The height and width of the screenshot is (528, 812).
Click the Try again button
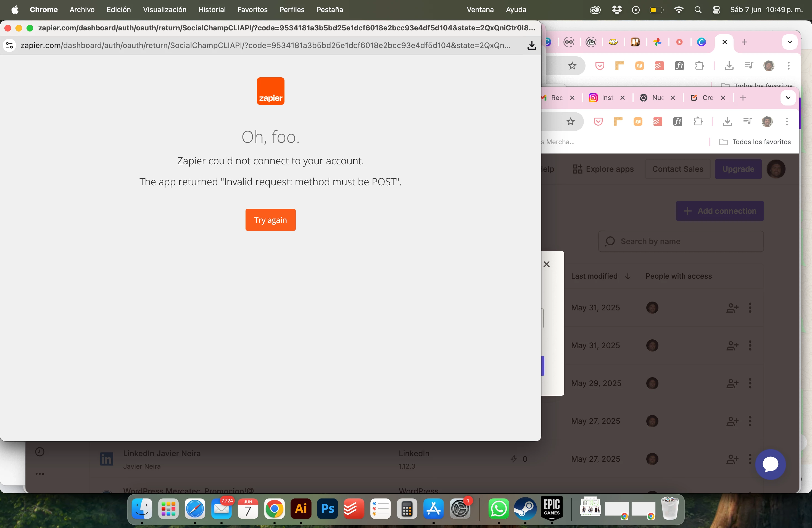pyautogui.click(x=270, y=220)
